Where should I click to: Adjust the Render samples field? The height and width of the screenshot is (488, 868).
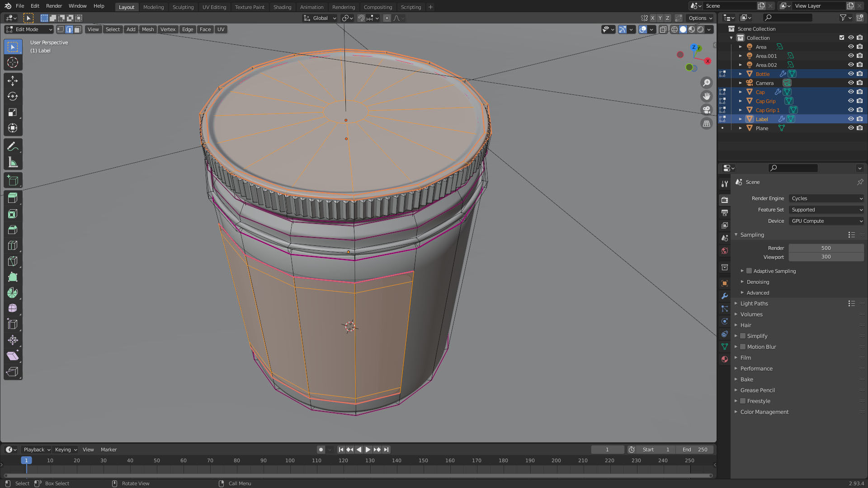[826, 248]
